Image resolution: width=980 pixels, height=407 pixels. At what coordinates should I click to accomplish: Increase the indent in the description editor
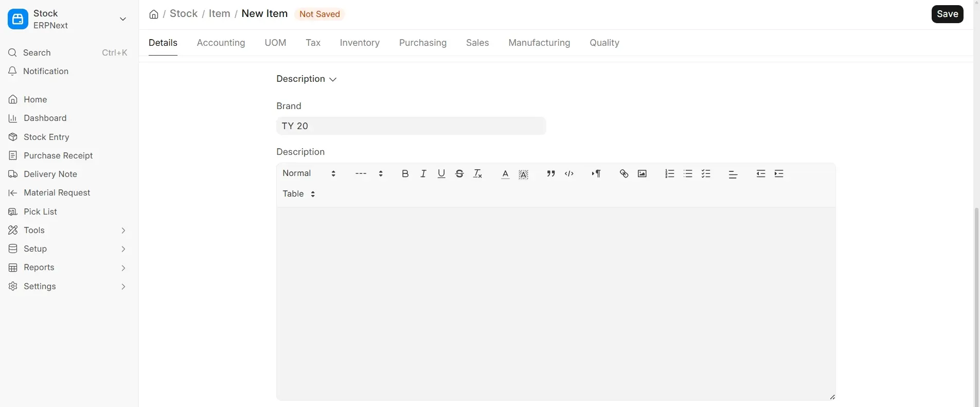[x=779, y=174]
